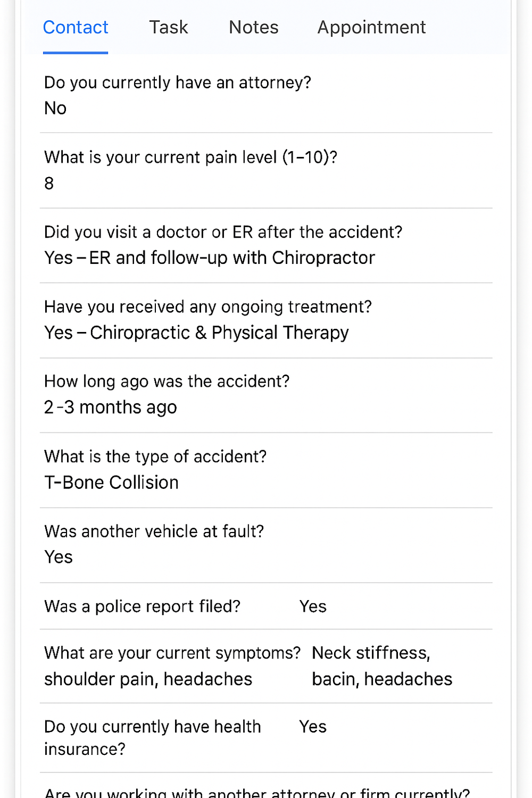Go to the Notes tab
The image size is (532, 798).
(x=253, y=27)
